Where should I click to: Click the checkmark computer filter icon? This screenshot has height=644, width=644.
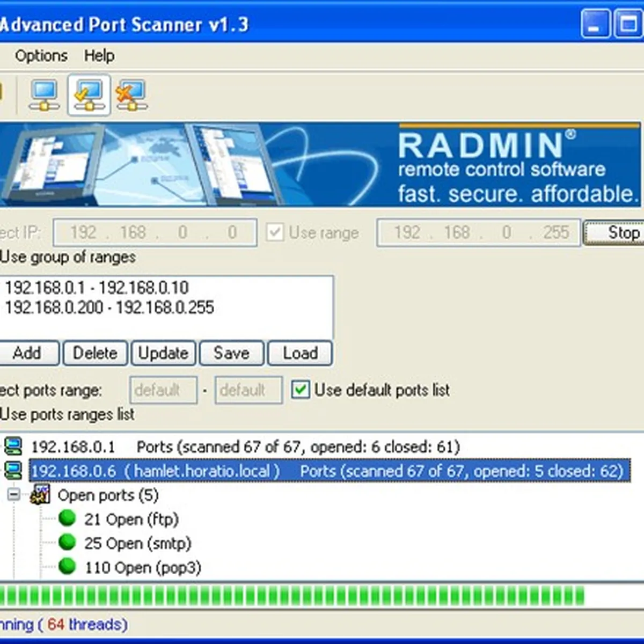(89, 94)
